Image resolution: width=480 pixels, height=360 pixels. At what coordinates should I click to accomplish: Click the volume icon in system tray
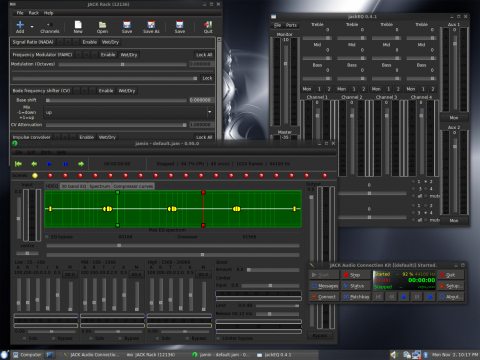pyautogui.click(x=394, y=355)
